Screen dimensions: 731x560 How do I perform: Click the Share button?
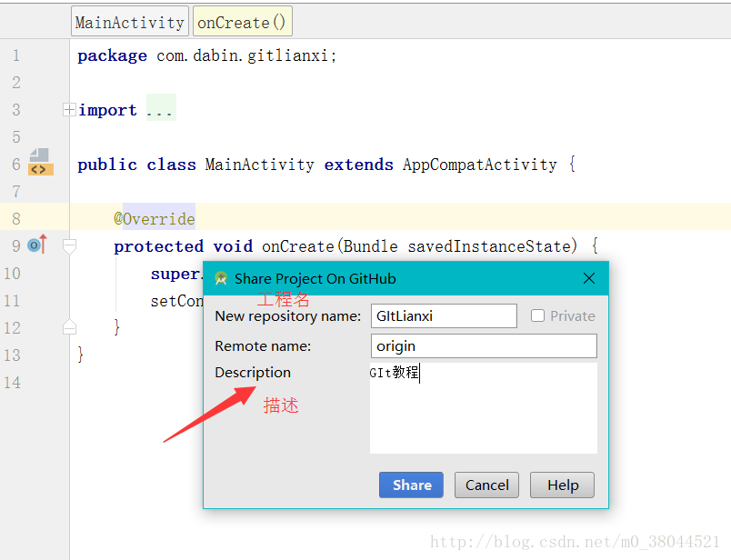pyautogui.click(x=411, y=485)
